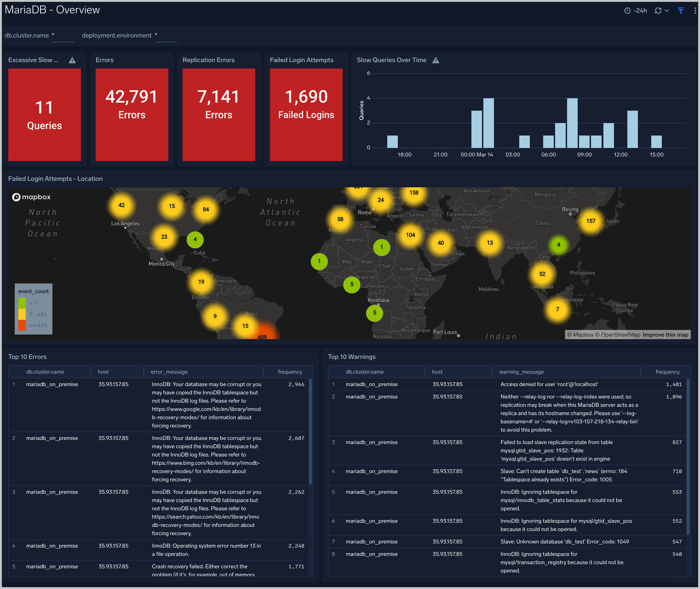
Task: Click the Top 10 Warnings panel title
Action: tap(352, 357)
